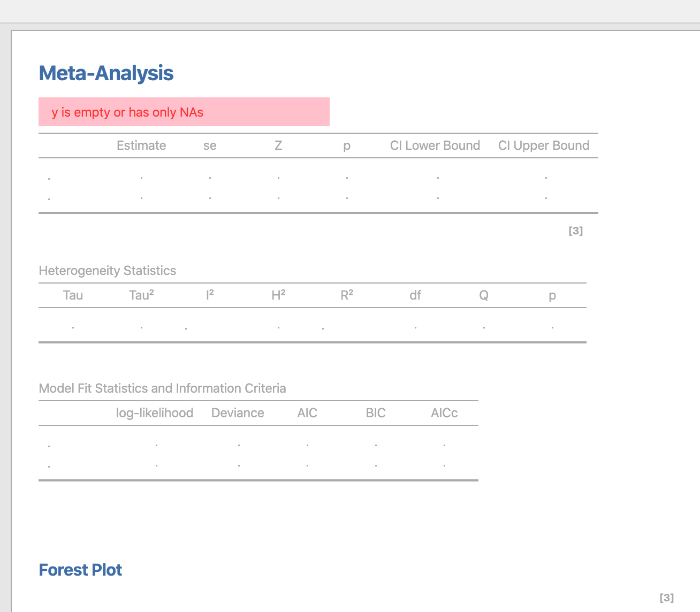Click the Tau² column header

(x=141, y=295)
